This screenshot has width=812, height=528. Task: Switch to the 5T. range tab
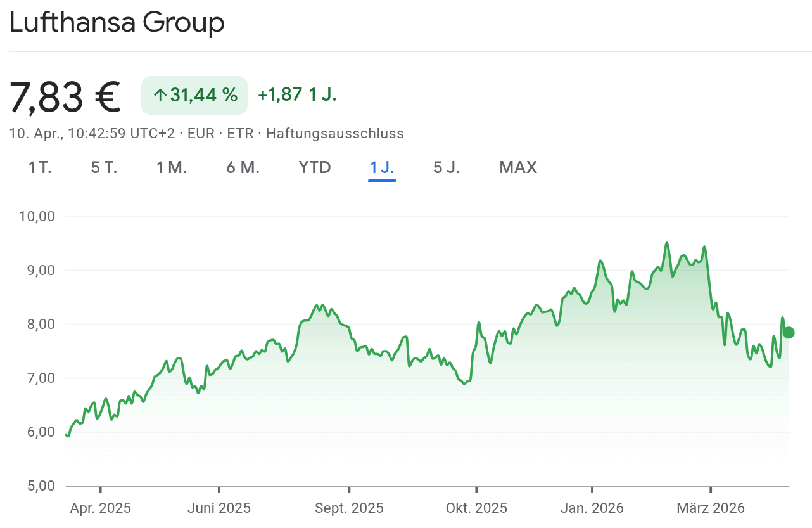coord(105,167)
